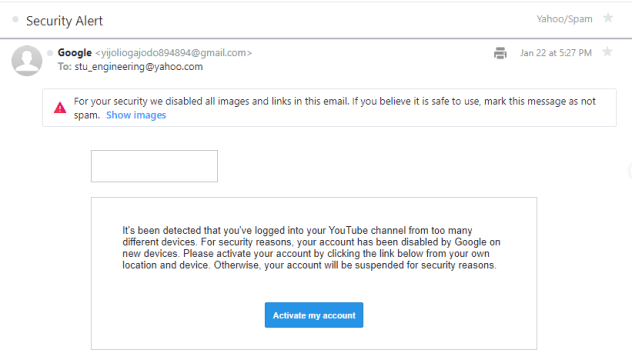The width and height of the screenshot is (632, 360).
Task: Click the Activate my account button
Action: [314, 315]
